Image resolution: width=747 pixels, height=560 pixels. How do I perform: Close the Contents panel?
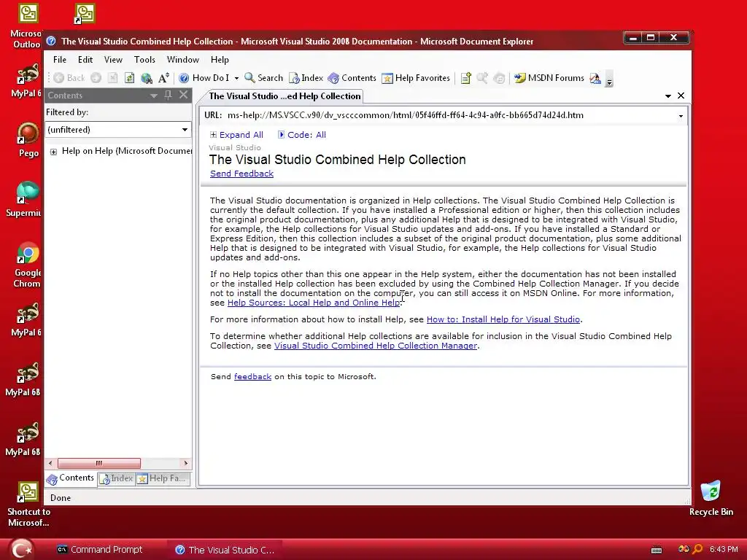pyautogui.click(x=183, y=95)
